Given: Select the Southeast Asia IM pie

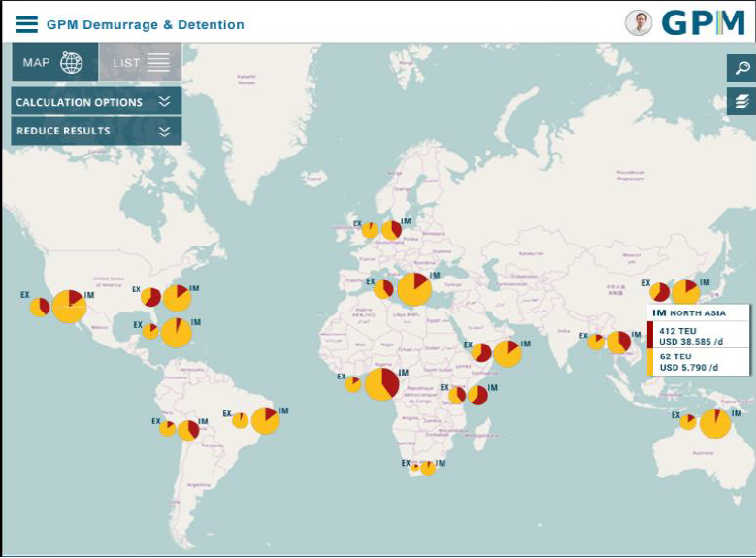Looking at the screenshot, I should coord(618,343).
